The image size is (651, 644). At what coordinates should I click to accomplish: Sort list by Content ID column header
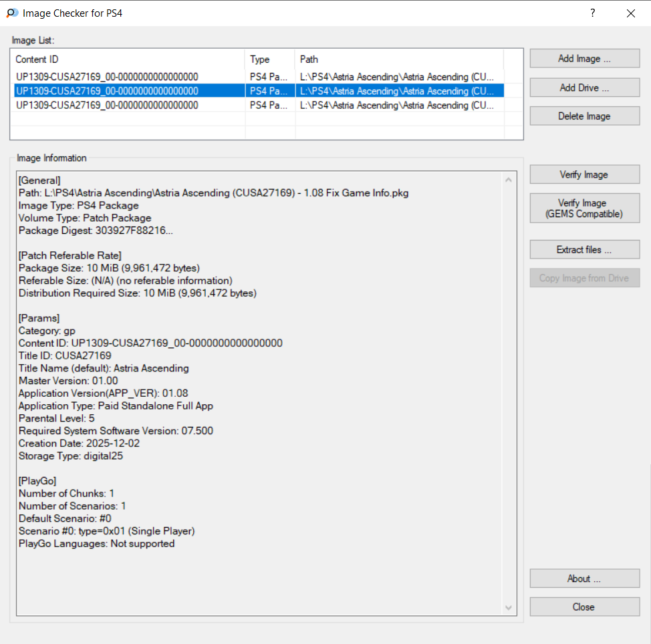[128, 59]
